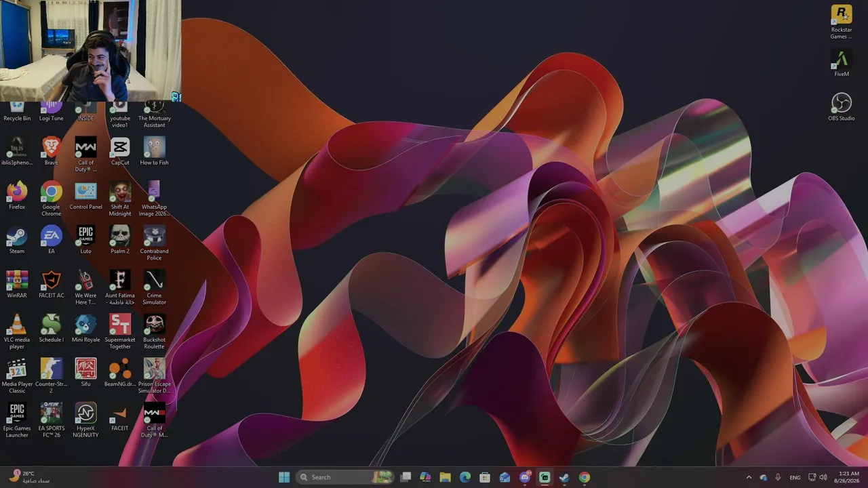Select the Crime Simulator icon
868x488 pixels.
[x=154, y=287]
